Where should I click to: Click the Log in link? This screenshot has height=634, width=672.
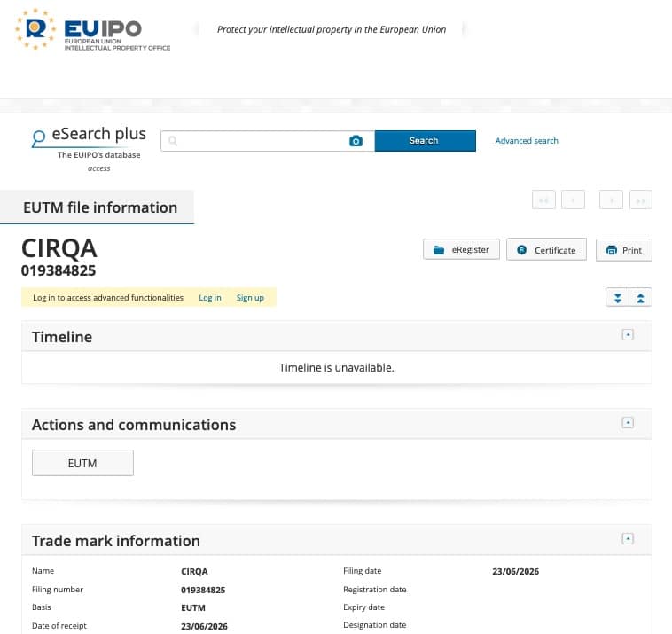[x=210, y=298]
